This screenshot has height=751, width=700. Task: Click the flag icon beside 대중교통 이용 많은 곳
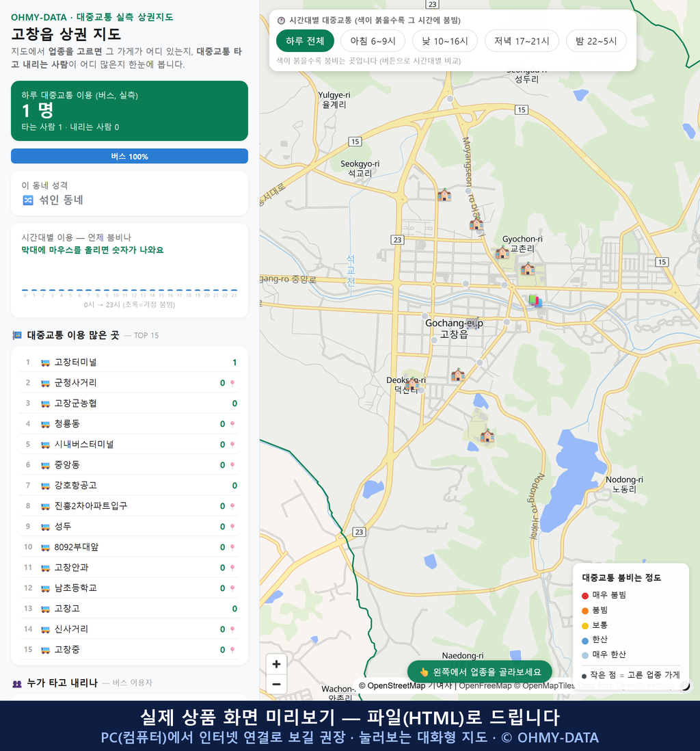click(17, 335)
